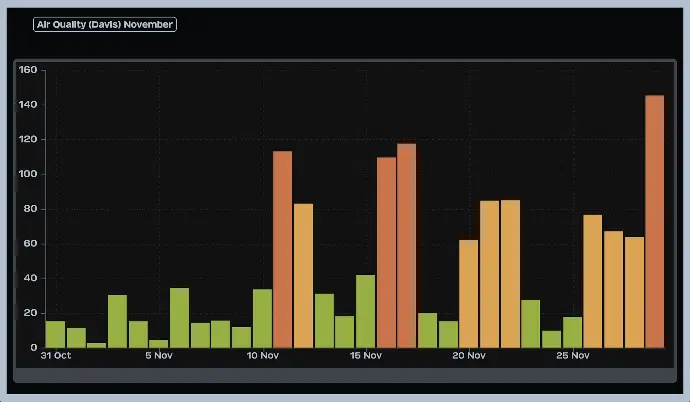Click the 20 Nov x-axis date label

coord(469,355)
